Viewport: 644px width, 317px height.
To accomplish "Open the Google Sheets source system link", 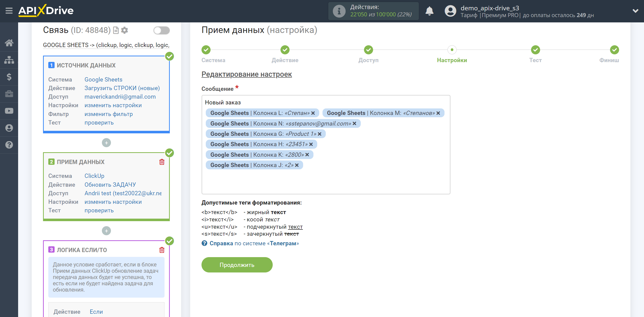I will 103,80.
